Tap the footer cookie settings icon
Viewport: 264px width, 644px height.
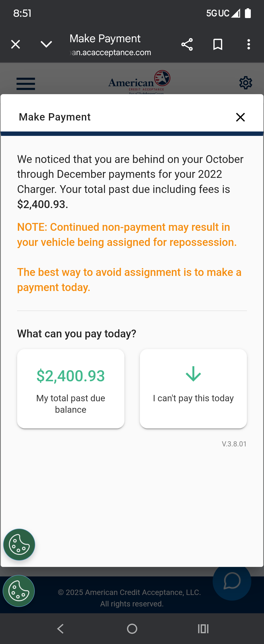pyautogui.click(x=19, y=591)
